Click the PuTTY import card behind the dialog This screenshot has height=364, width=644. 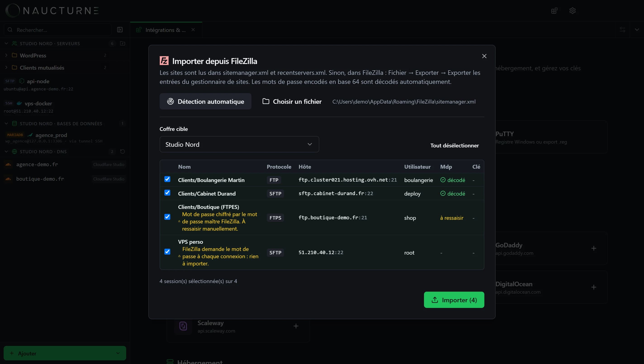click(x=552, y=137)
